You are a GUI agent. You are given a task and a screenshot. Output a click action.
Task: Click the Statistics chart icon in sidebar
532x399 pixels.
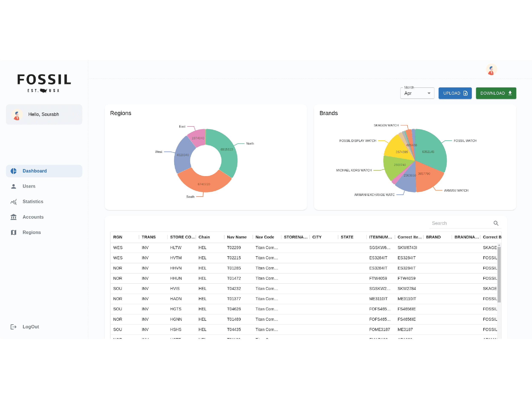coord(13,202)
